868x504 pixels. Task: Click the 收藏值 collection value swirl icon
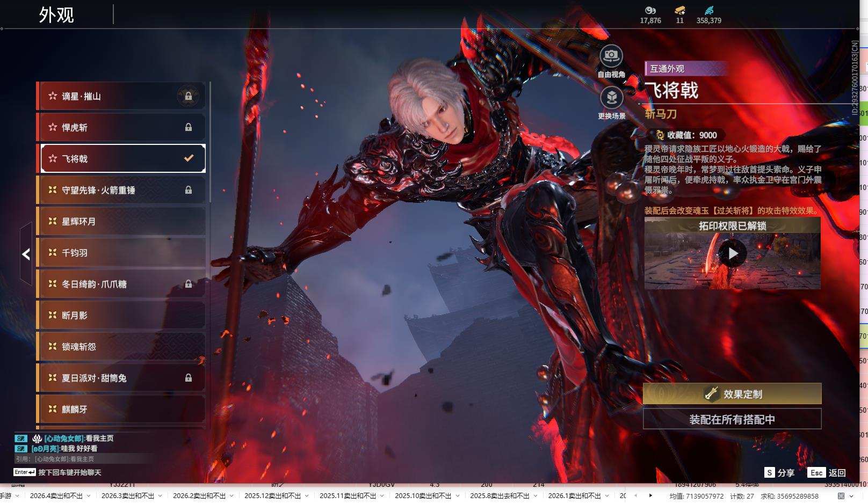point(660,135)
